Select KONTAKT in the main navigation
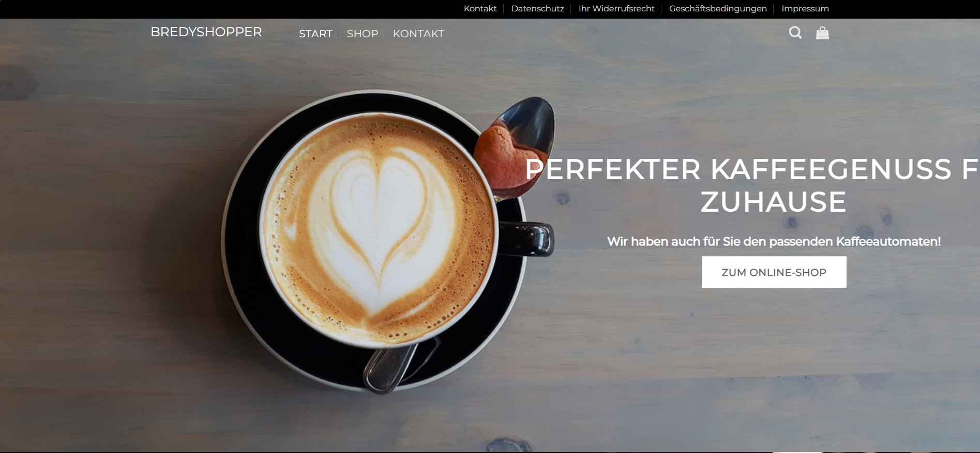 (418, 34)
